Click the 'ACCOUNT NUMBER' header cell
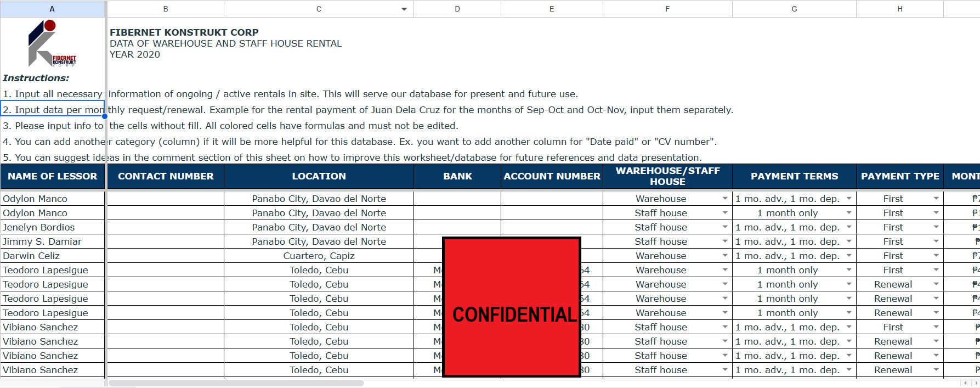Viewport: 980px width, 388px height. pyautogui.click(x=552, y=176)
